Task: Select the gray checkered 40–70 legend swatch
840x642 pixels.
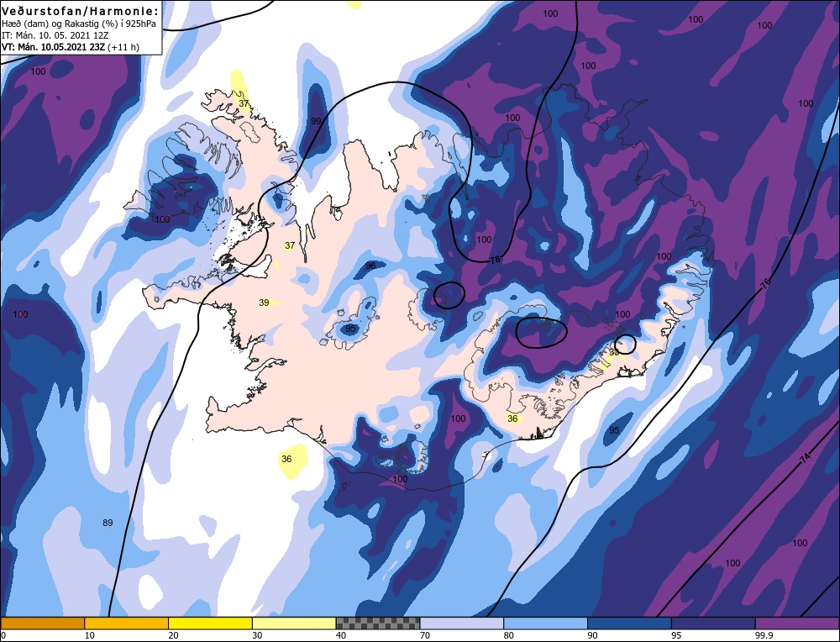Action: pos(378,623)
